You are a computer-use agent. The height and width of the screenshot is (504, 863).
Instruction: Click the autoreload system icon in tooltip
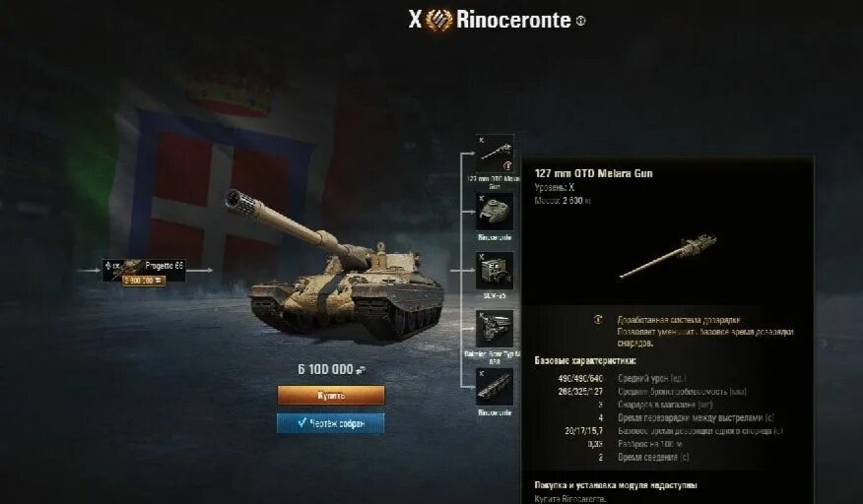pyautogui.click(x=598, y=320)
